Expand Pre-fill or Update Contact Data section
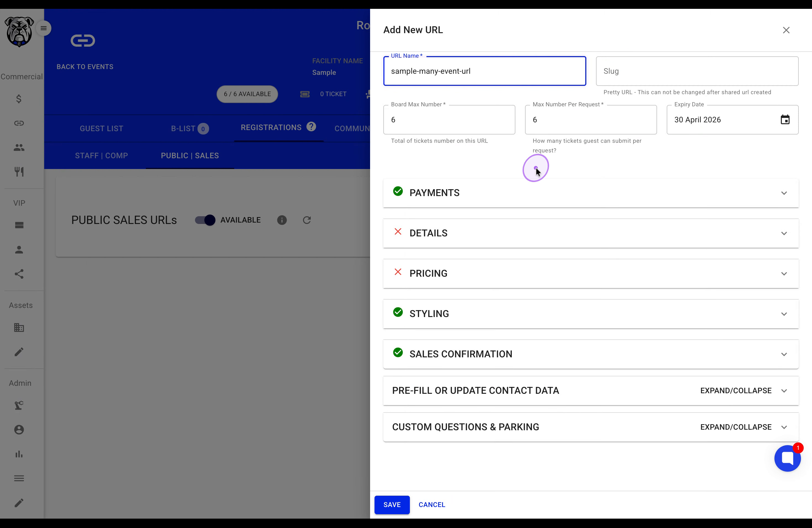 click(x=590, y=390)
